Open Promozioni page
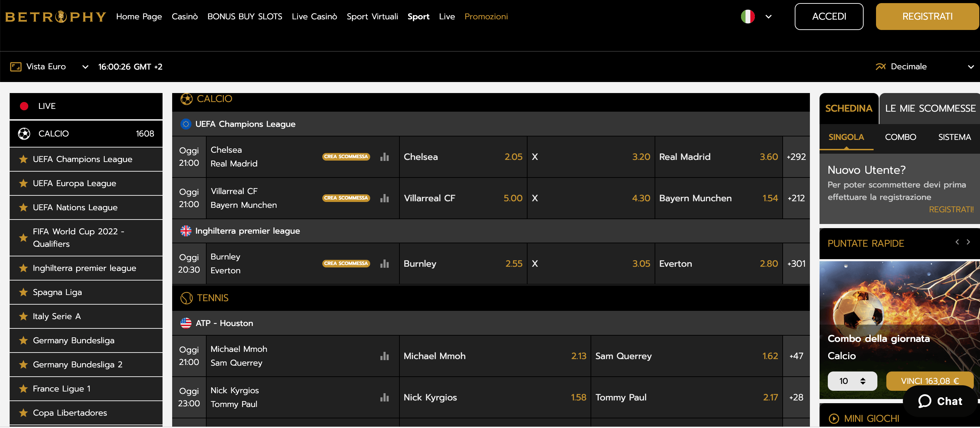Image resolution: width=980 pixels, height=428 pixels. click(x=486, y=17)
